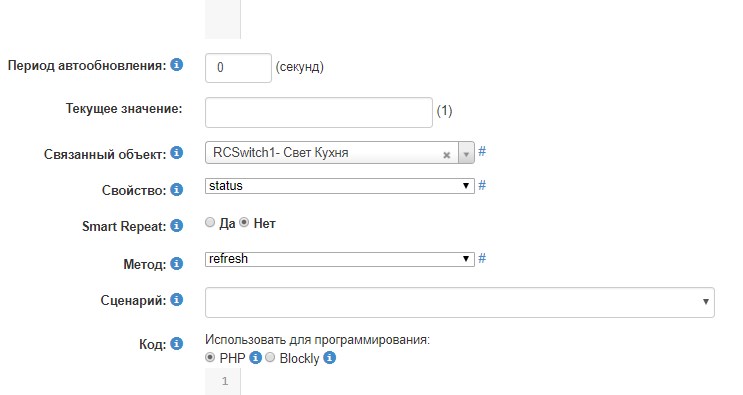Click inside the Текущее значение field
743x395 pixels.
pos(319,112)
